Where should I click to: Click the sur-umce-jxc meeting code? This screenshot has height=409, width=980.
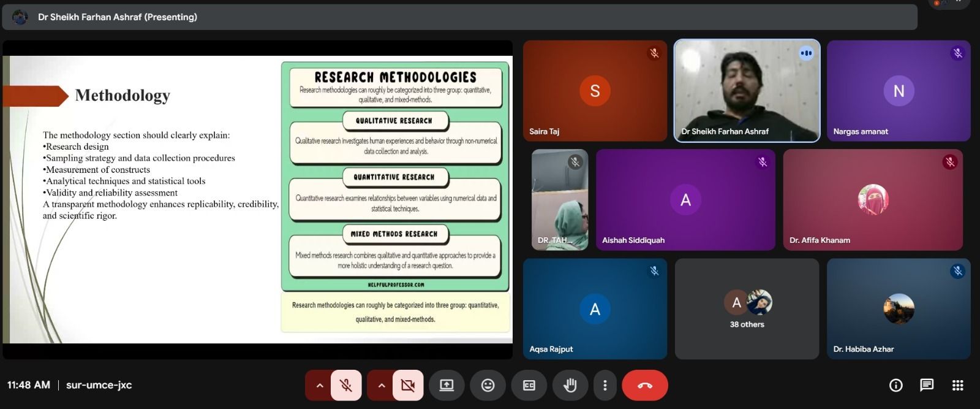[99, 385]
